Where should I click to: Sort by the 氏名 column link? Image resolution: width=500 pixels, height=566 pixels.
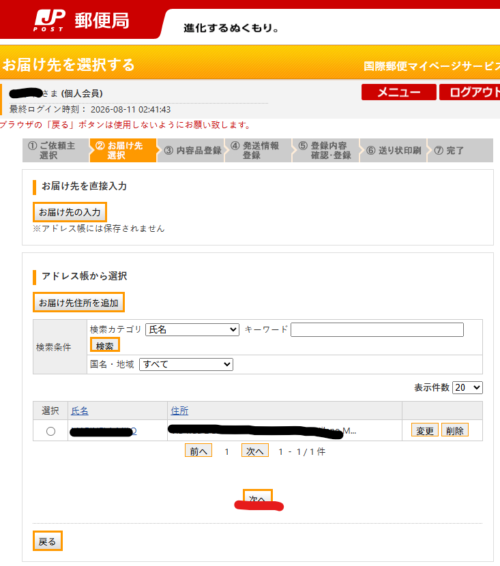click(79, 411)
